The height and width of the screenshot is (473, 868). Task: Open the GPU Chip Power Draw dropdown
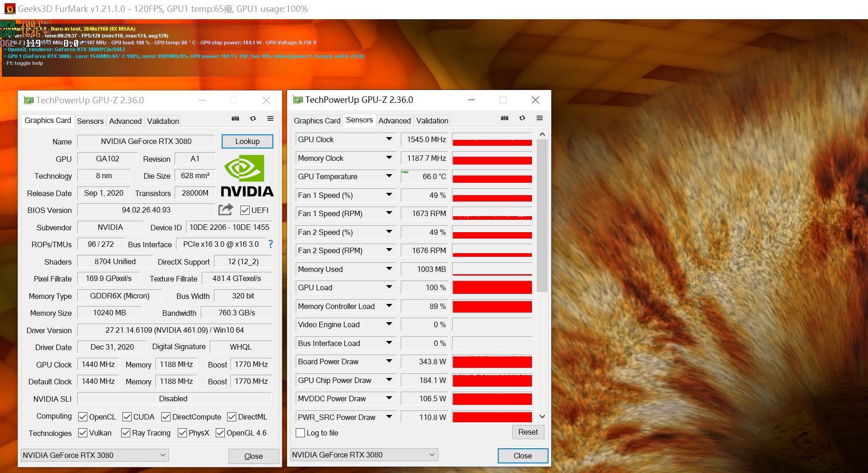[389, 380]
